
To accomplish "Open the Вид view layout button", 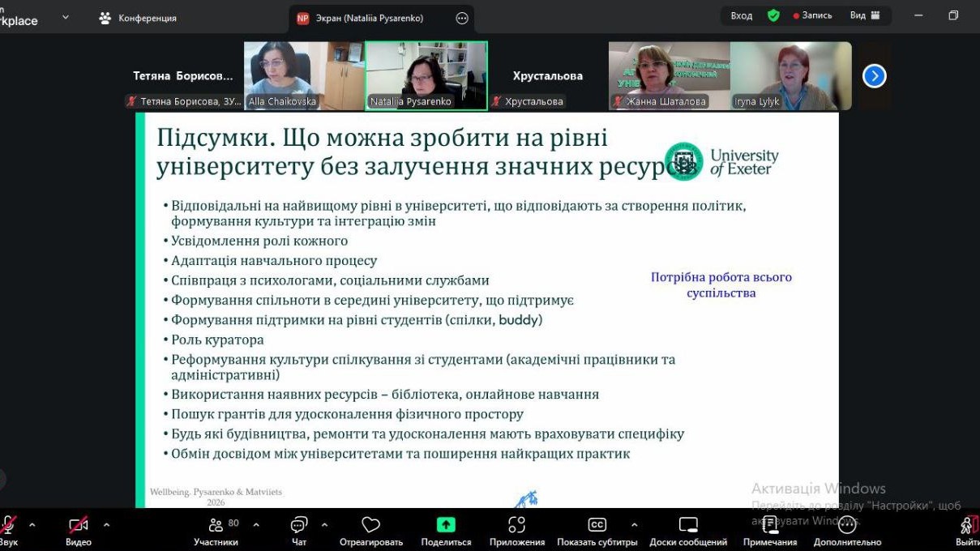I will click(x=864, y=15).
